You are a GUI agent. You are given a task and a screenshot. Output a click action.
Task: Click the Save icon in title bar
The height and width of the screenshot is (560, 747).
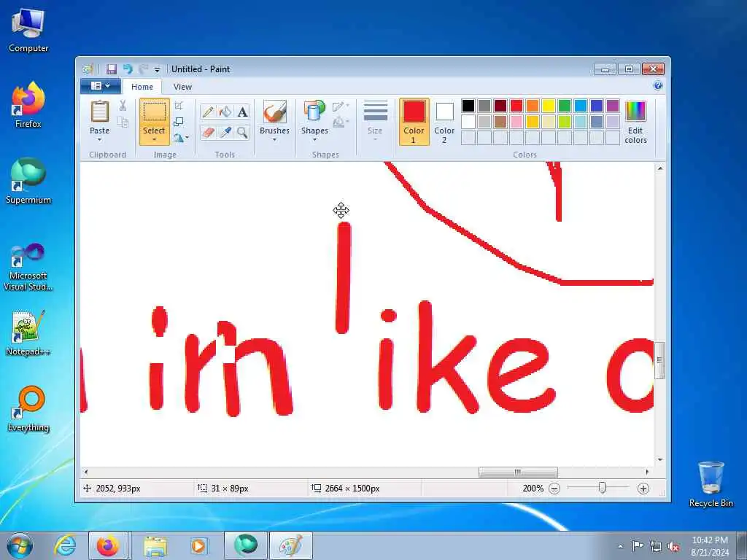click(x=112, y=69)
